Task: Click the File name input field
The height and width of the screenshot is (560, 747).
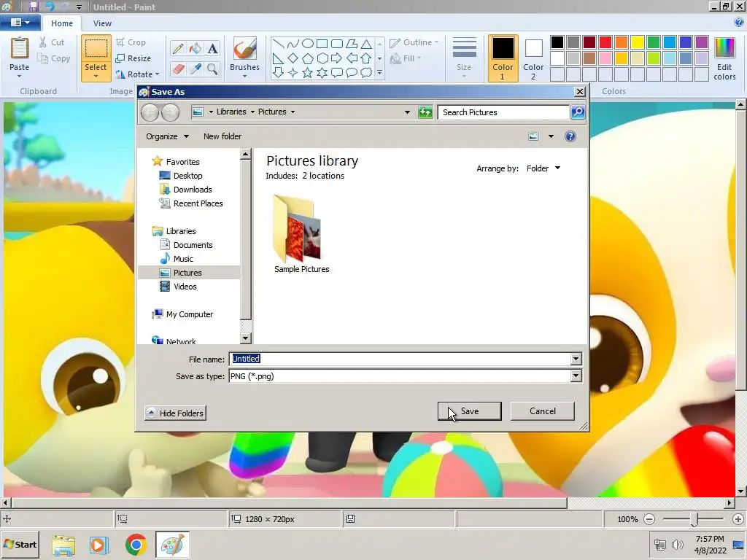Action: coord(400,359)
